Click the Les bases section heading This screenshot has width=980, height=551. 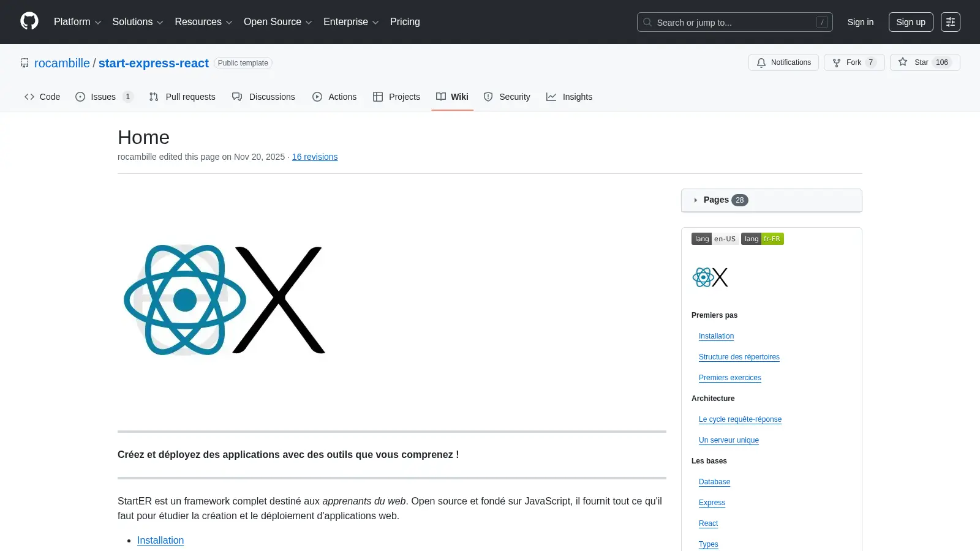(x=709, y=461)
